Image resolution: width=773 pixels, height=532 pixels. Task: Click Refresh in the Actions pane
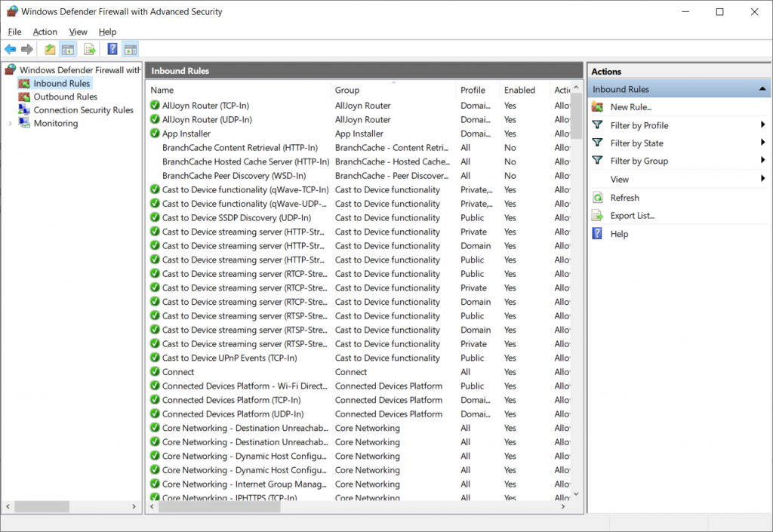[x=624, y=198]
